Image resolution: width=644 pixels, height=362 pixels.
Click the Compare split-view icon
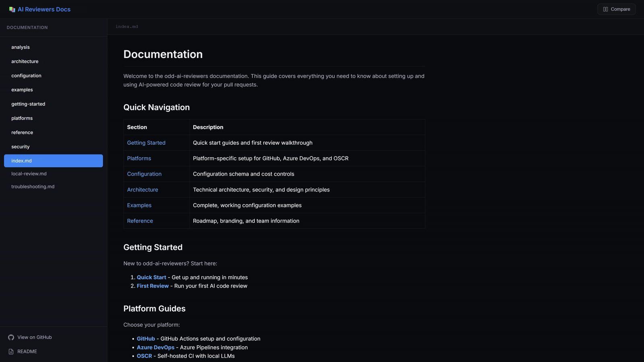click(605, 9)
